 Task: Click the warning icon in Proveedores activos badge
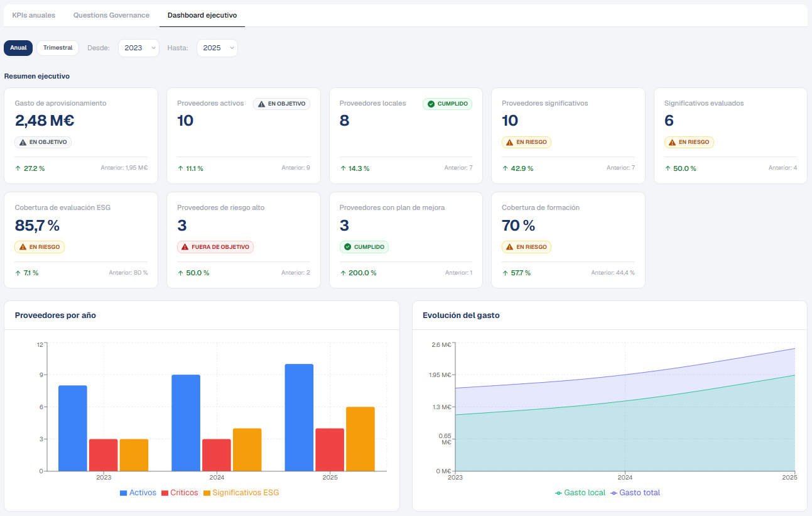click(x=262, y=104)
